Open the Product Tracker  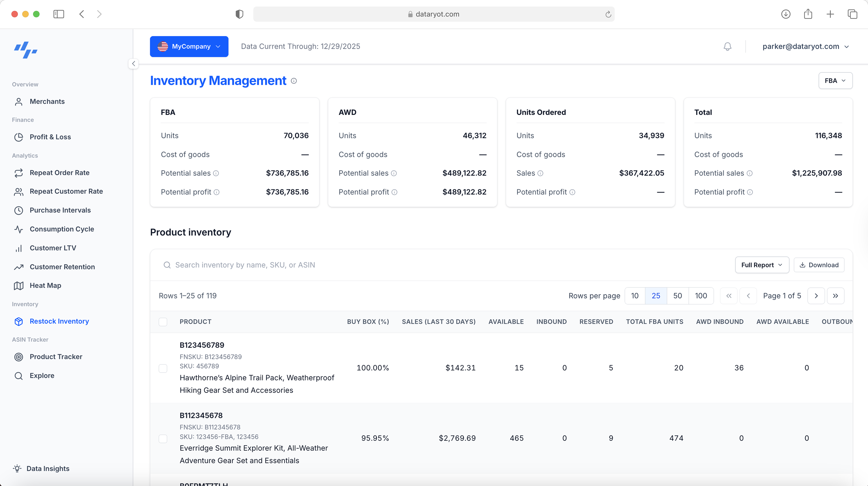coord(56,357)
